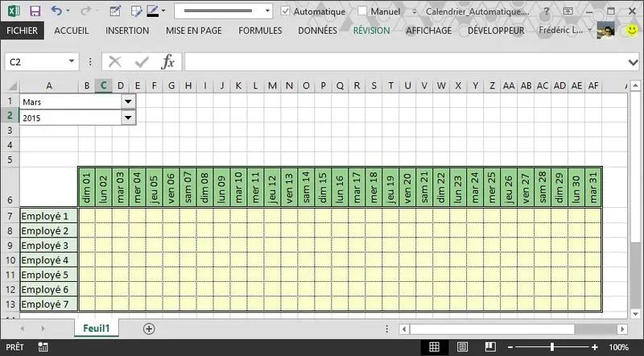Click the user profile picture
Image resolution: width=644 pixels, height=356 pixels.
[606, 30]
